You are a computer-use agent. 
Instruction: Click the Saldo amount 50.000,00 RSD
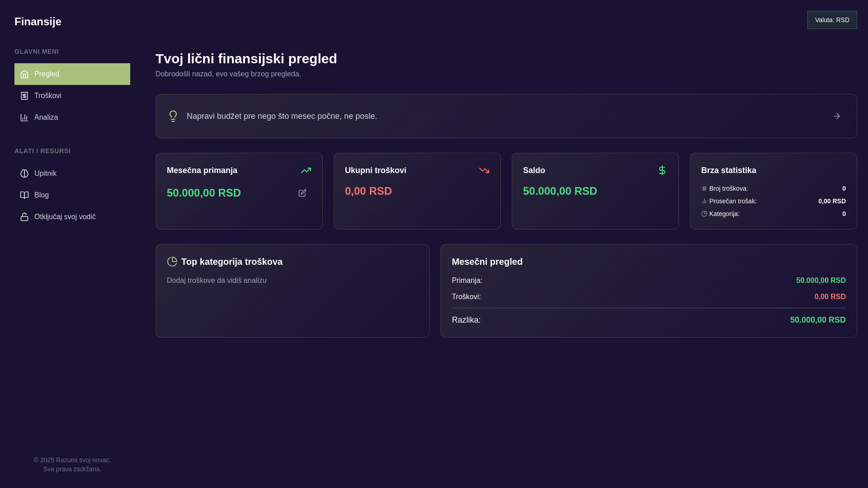click(560, 191)
